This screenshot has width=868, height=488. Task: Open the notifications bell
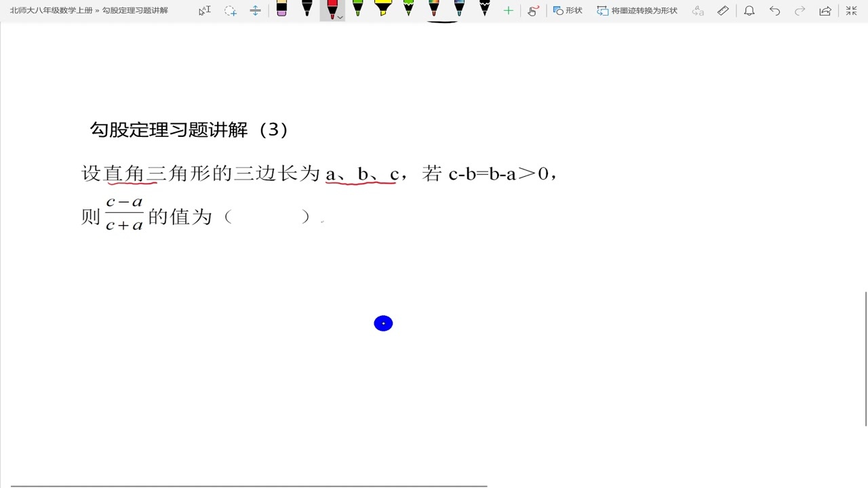[x=749, y=10]
